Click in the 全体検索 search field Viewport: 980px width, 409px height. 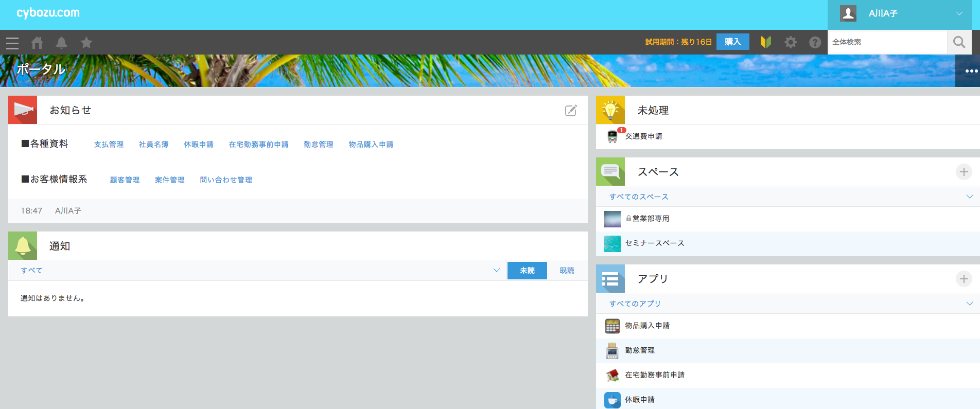tap(887, 42)
